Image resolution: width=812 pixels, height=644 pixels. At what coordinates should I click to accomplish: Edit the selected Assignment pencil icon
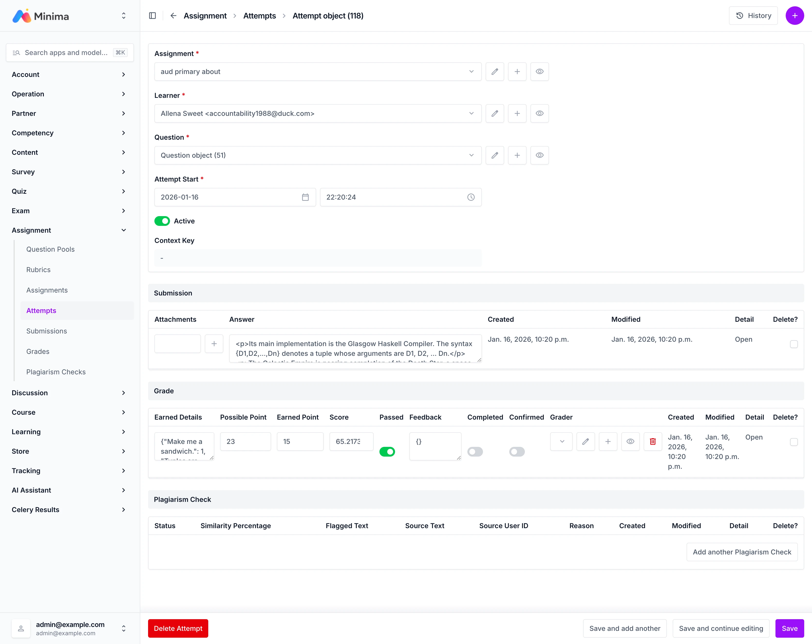click(494, 72)
